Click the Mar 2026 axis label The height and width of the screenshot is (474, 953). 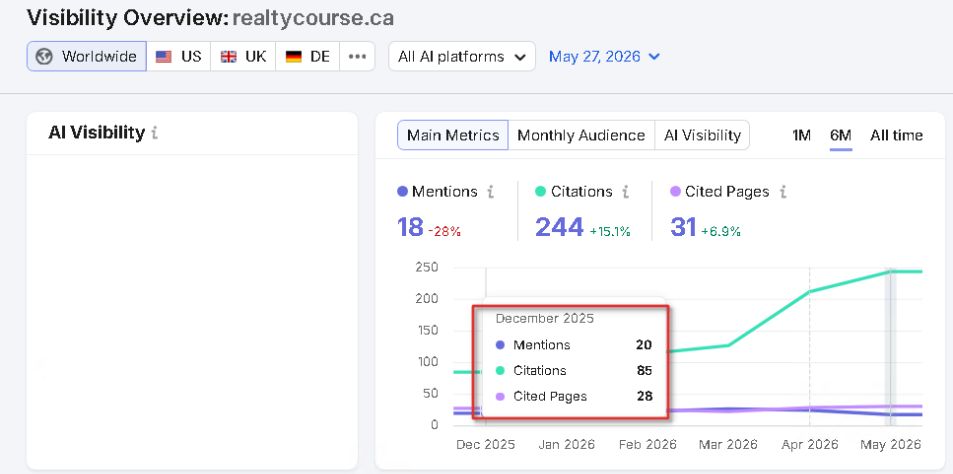pos(728,445)
